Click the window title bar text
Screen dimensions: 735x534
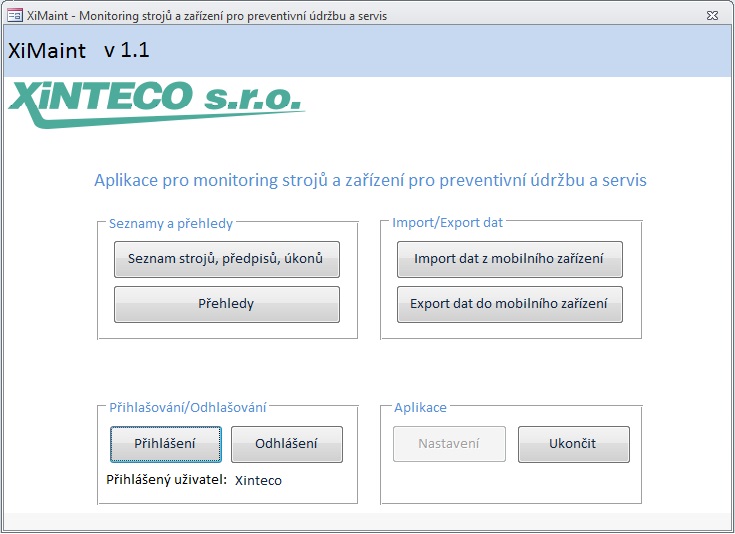click(x=207, y=16)
